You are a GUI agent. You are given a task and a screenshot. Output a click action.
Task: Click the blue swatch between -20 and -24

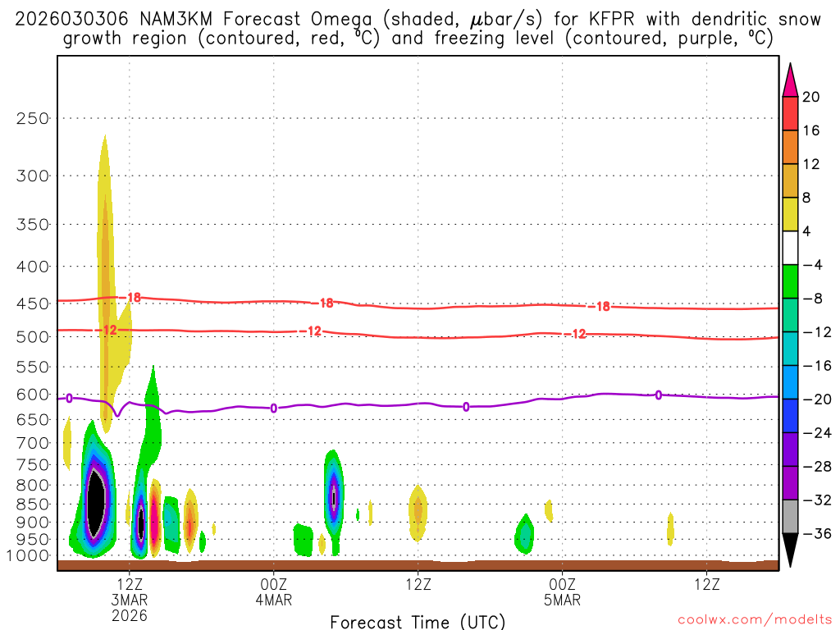[x=790, y=416]
